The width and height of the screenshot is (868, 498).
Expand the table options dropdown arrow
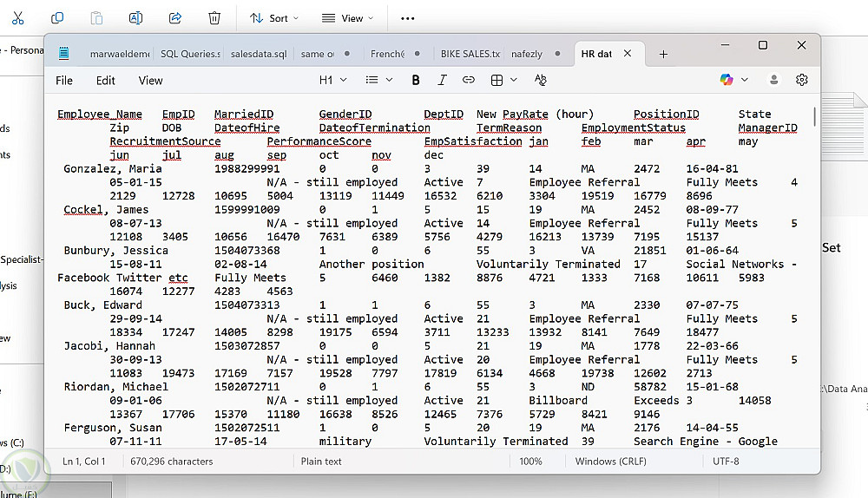tap(514, 80)
